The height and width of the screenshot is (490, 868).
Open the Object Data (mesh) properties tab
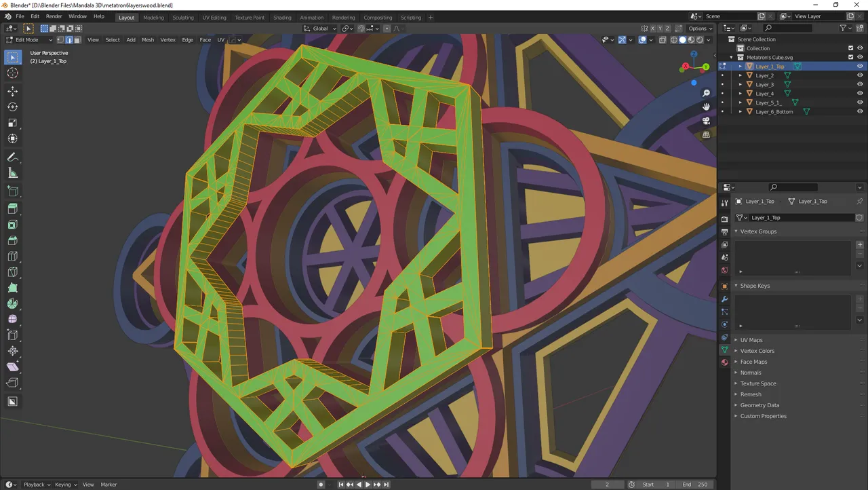pyautogui.click(x=724, y=350)
